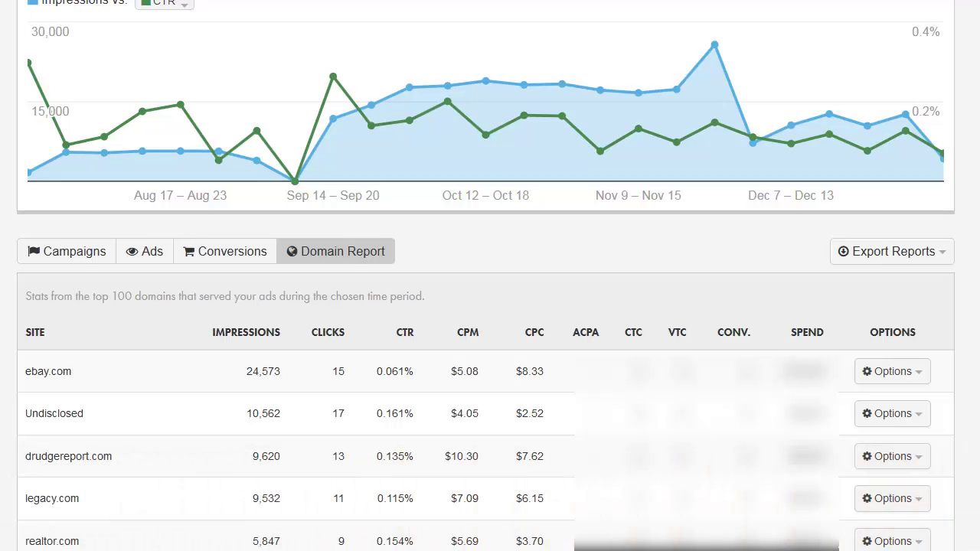Image resolution: width=980 pixels, height=551 pixels.
Task: Click the highest blue impressions data point
Action: coord(714,45)
